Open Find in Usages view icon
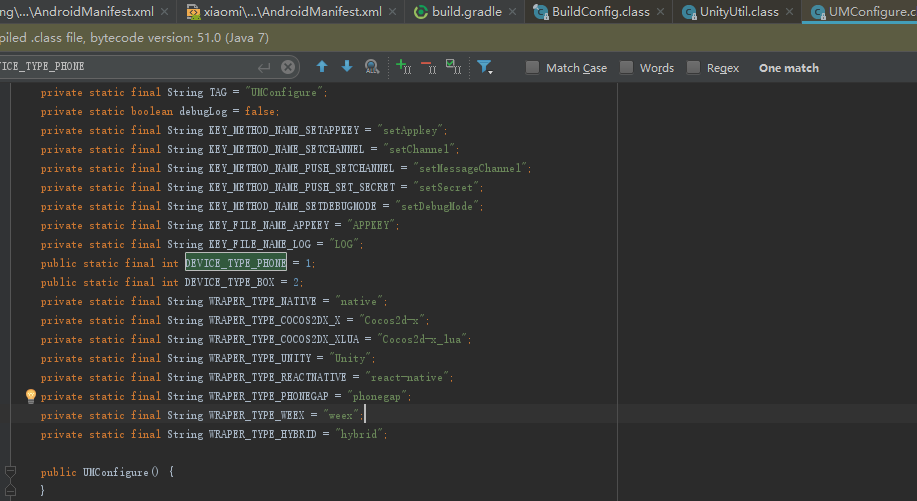 point(372,67)
